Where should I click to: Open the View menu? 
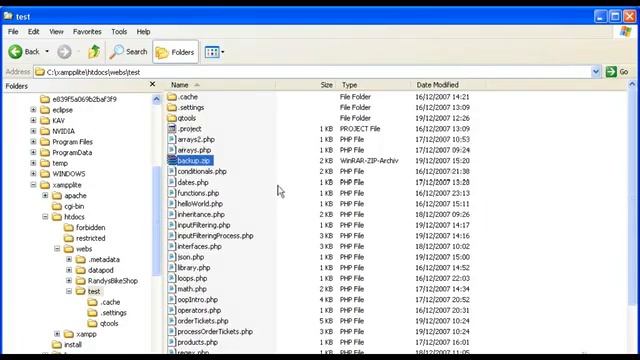pyautogui.click(x=56, y=31)
